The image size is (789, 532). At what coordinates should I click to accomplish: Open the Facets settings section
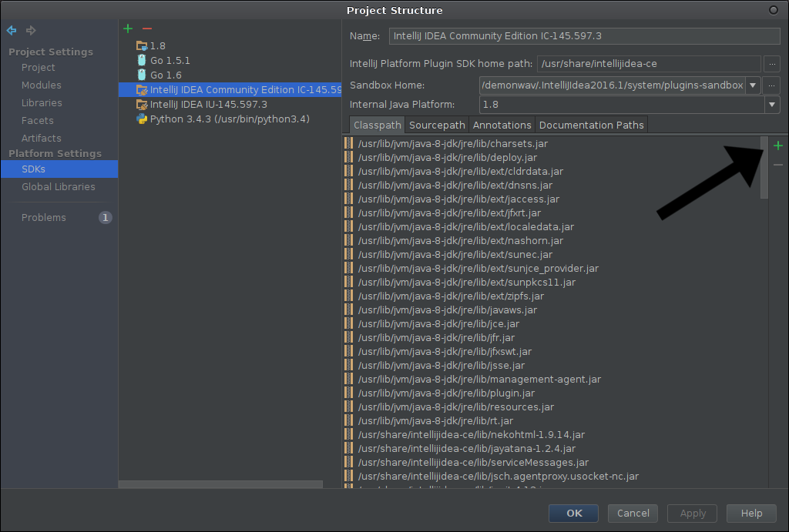37,120
